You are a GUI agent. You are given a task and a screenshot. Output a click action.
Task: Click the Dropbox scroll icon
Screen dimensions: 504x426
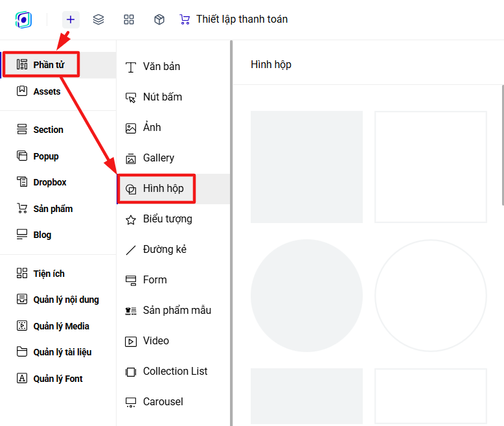coord(22,182)
